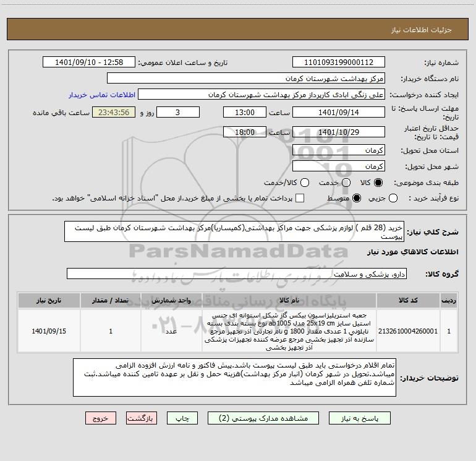Click the چاپ print button

[x=182, y=418]
